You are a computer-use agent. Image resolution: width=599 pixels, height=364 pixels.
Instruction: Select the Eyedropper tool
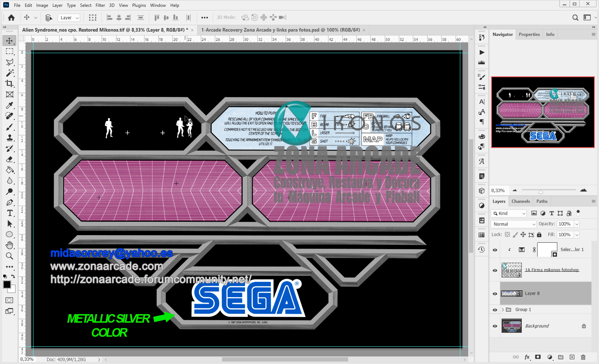tap(10, 105)
